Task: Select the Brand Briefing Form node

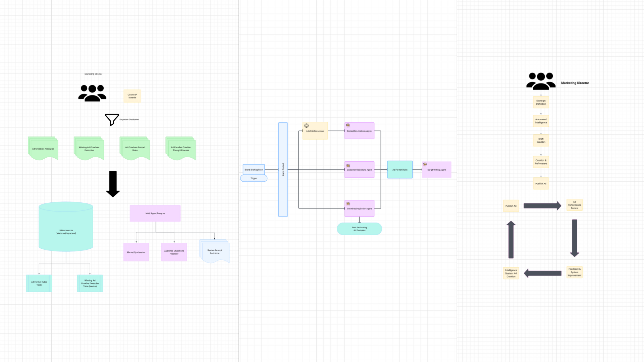Action: coord(254,170)
